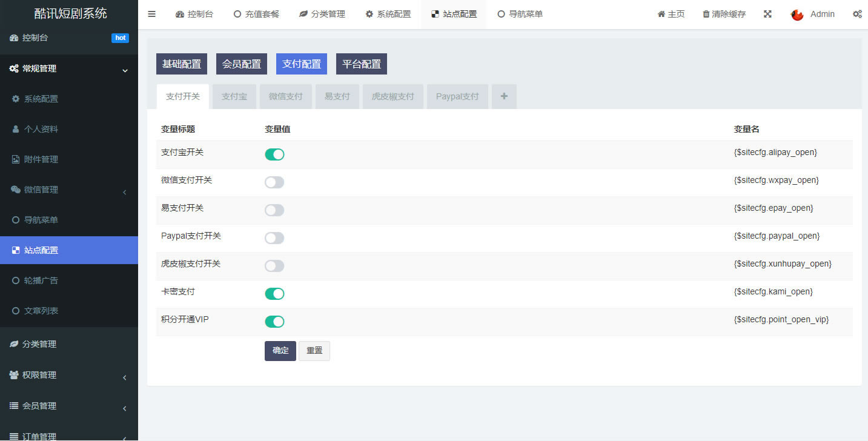Switch to the 虎皮椒支付 tab

click(x=393, y=96)
